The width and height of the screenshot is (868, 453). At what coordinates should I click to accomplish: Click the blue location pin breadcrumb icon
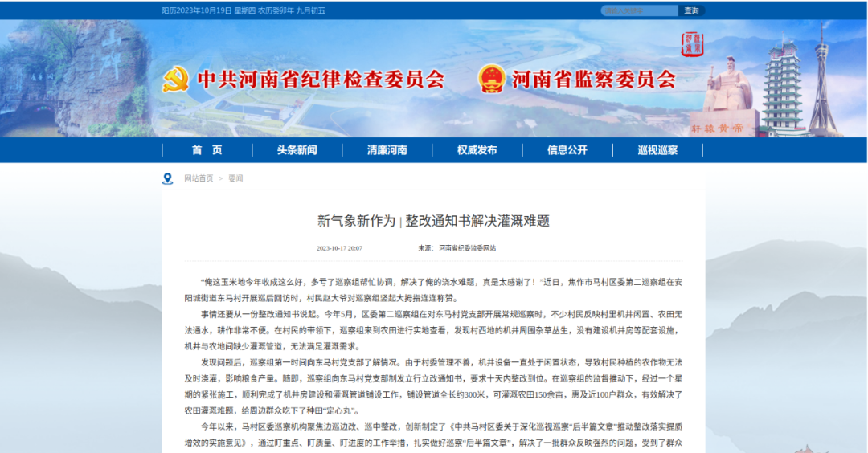[167, 178]
